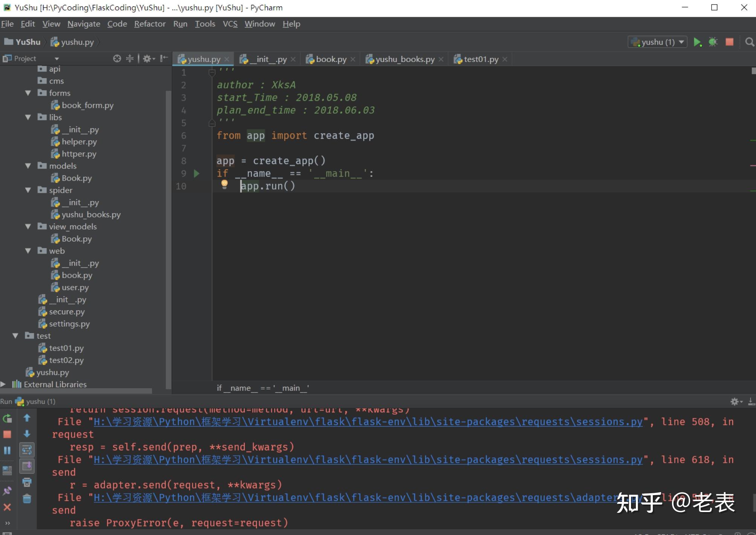Toggle soft-wrap in the run console
756x535 pixels.
tap(27, 450)
